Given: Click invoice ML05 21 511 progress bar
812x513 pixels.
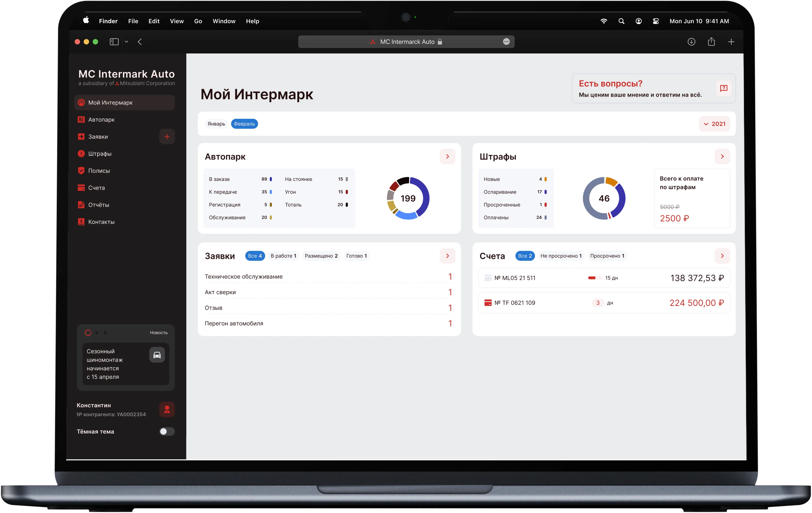Looking at the screenshot, I should 595,278.
